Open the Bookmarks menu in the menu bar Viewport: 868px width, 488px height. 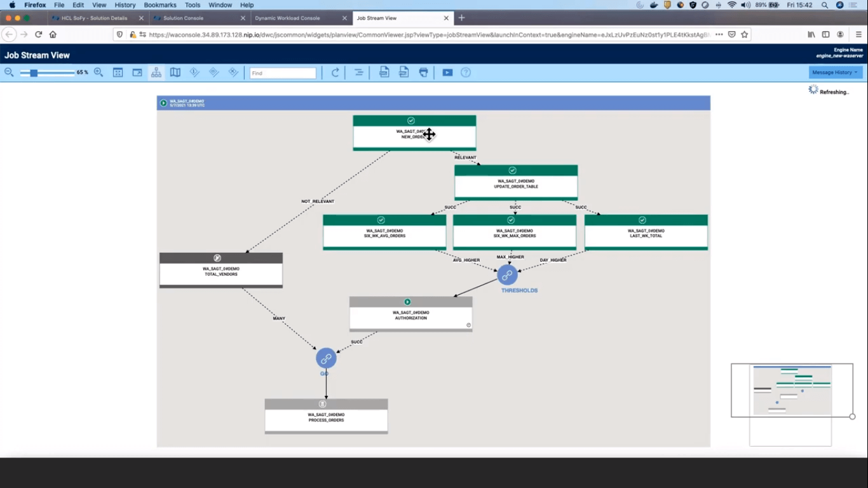click(159, 5)
